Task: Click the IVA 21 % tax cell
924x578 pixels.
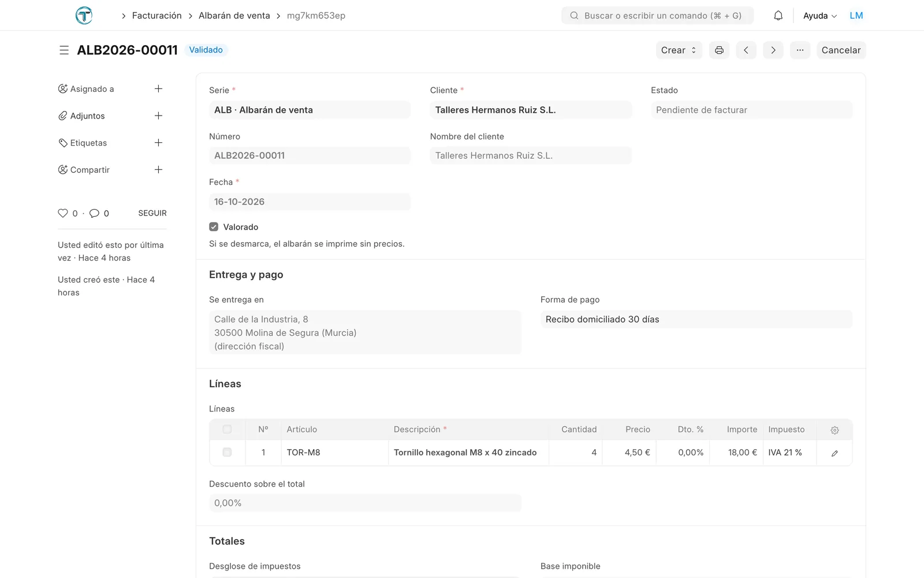Action: pyautogui.click(x=789, y=453)
